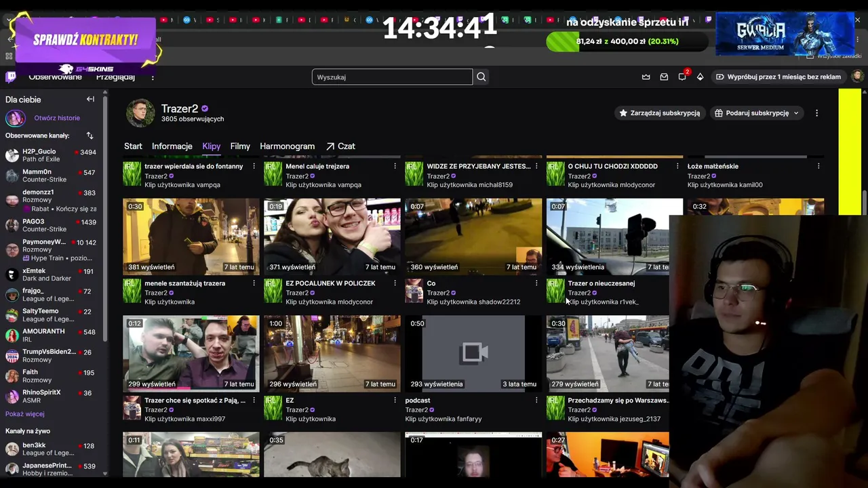Open Prime loot crown icon

click(x=646, y=77)
